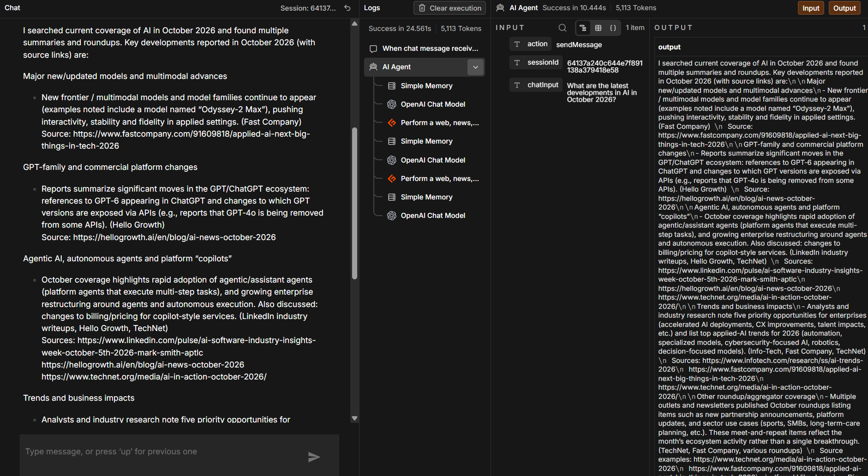Collapse the AI Agent log row with its chevron
This screenshot has height=476, width=868.
pyautogui.click(x=476, y=67)
